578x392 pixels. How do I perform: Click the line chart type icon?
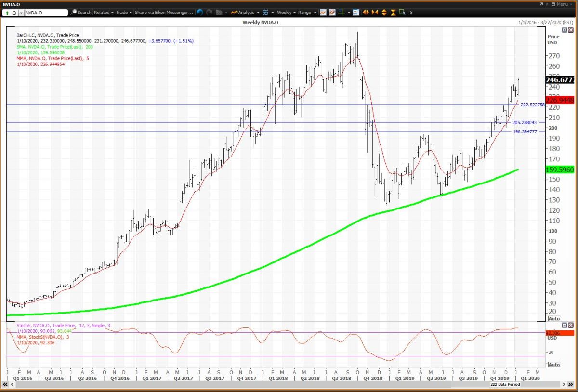323,13
